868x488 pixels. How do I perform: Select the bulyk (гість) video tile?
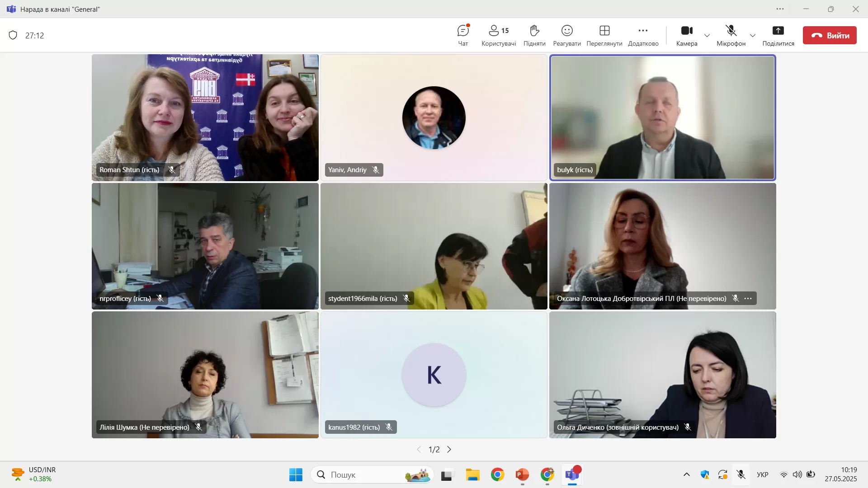click(662, 117)
